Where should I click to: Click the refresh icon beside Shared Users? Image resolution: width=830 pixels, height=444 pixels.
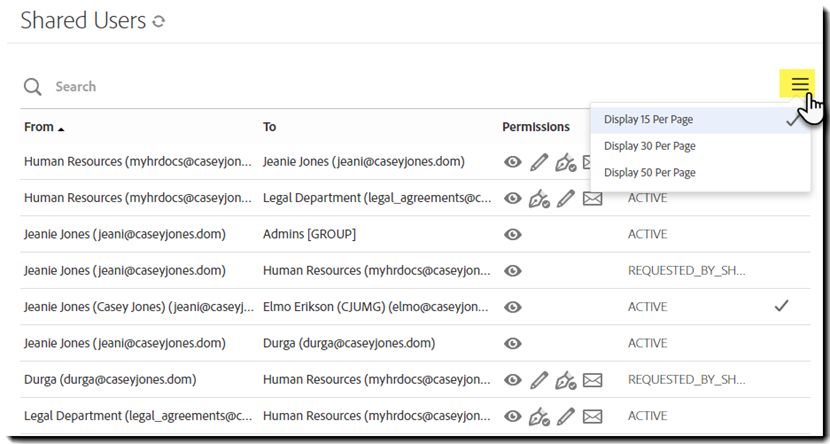click(159, 21)
